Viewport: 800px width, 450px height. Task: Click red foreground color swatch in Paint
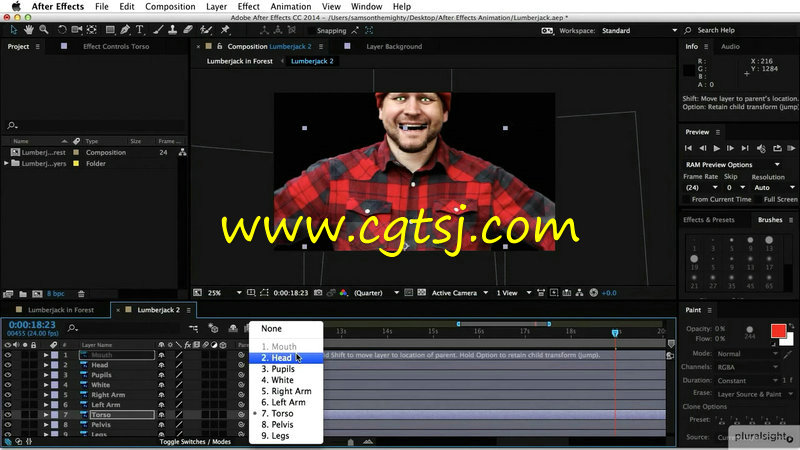[778, 331]
